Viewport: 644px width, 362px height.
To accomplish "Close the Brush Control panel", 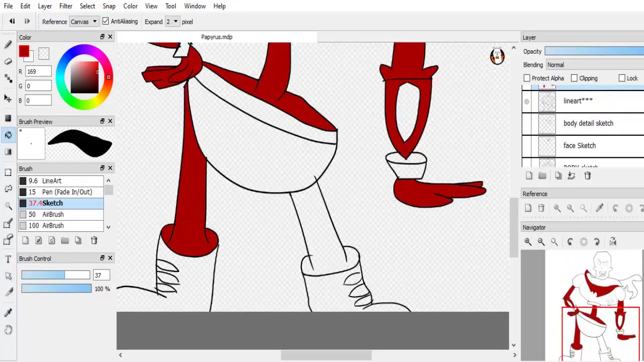I will (x=110, y=258).
